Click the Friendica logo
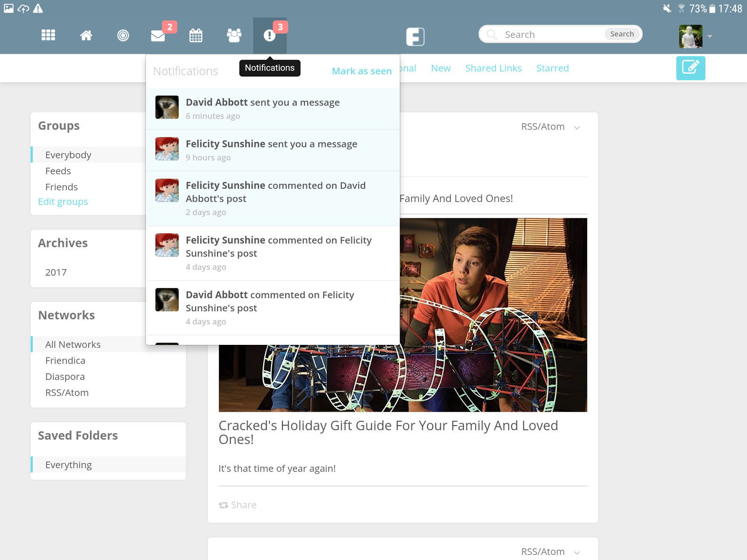Screen dimensions: 747x560 [x=416, y=36]
